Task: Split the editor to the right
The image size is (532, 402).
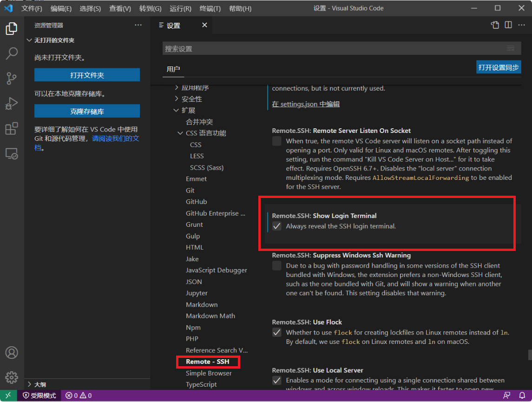Action: 508,25
